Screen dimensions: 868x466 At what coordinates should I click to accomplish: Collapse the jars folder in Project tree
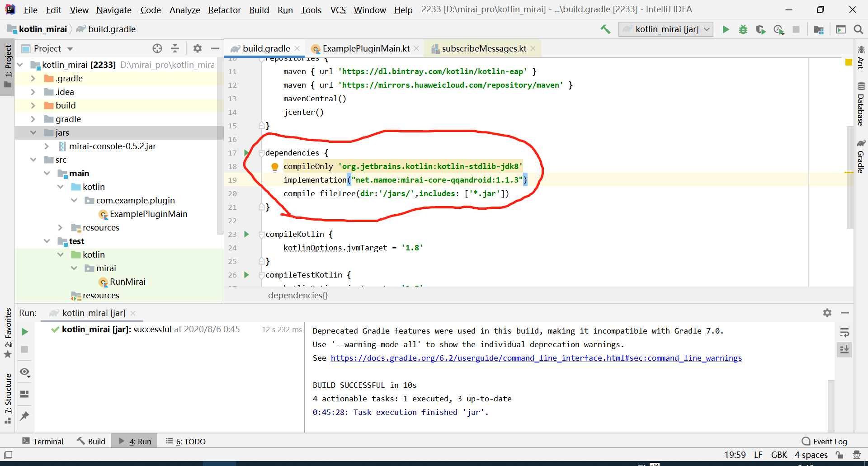tap(33, 132)
